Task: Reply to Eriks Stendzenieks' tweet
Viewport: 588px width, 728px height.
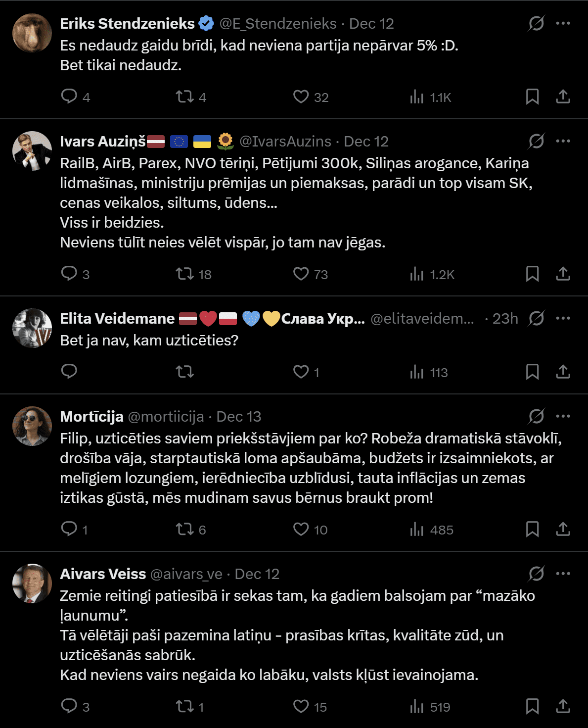Action: click(x=69, y=97)
